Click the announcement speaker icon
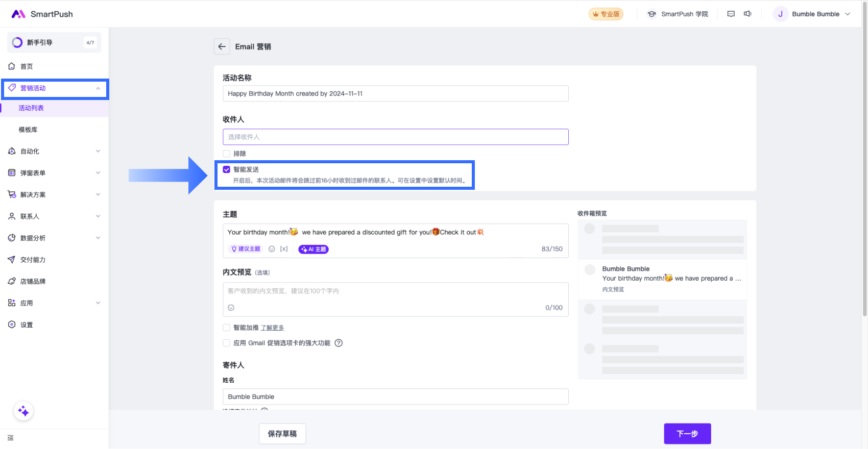This screenshot has height=449, width=868. tap(748, 14)
